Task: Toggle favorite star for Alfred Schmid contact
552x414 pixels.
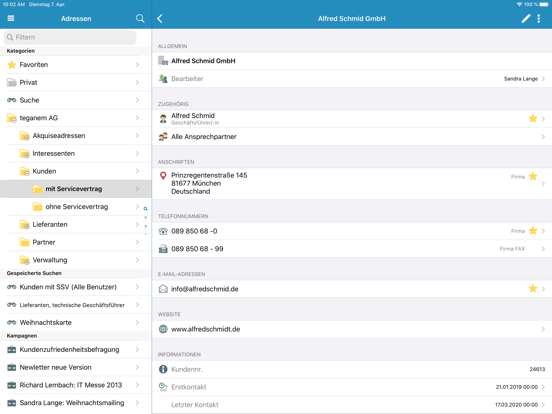Action: click(533, 118)
